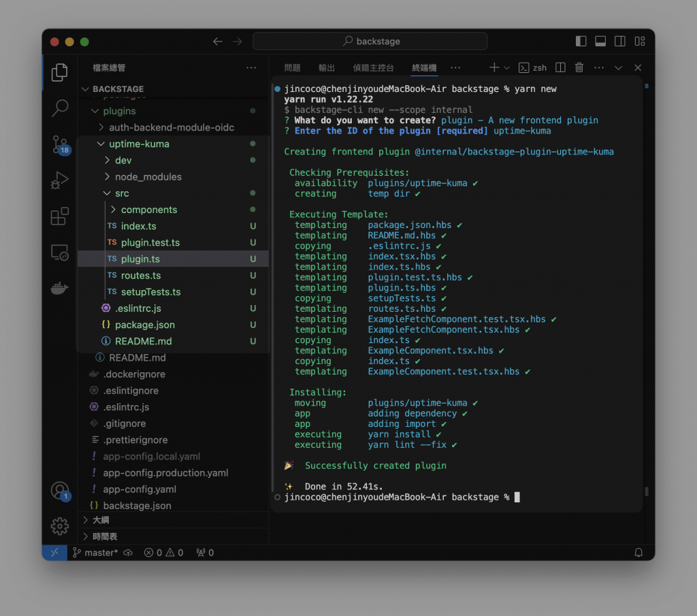Open Source Control view with 18 badge
The image size is (697, 616).
point(60,144)
